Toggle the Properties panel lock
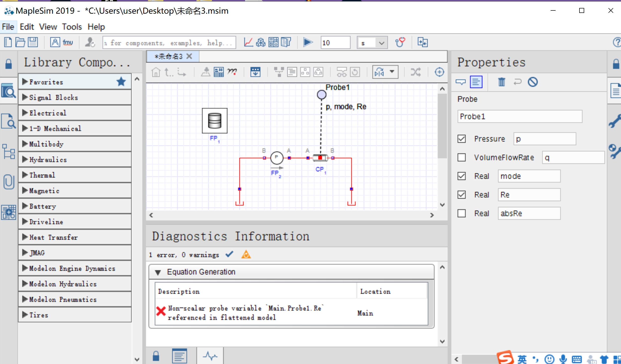The height and width of the screenshot is (364, 621). point(616,64)
